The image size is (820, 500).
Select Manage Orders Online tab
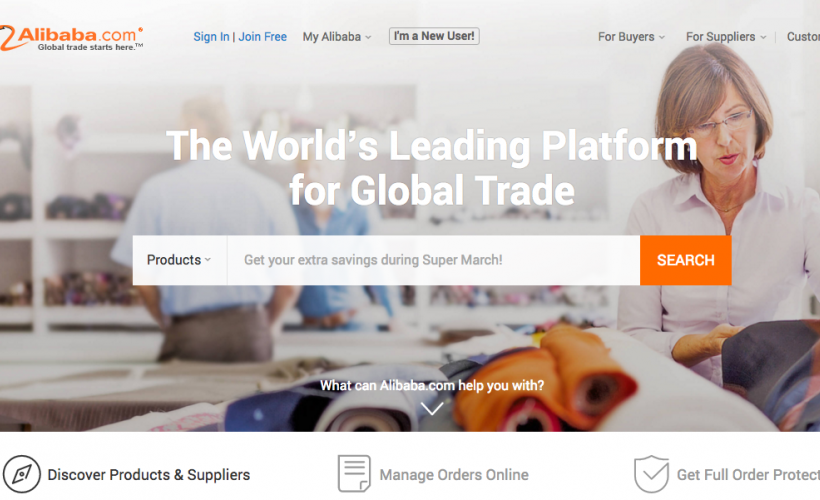click(x=433, y=474)
